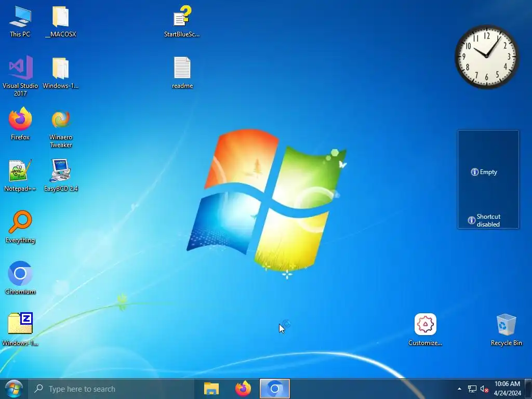The image size is (532, 399).
Task: Click the analog clock gadget
Action: coord(486,57)
